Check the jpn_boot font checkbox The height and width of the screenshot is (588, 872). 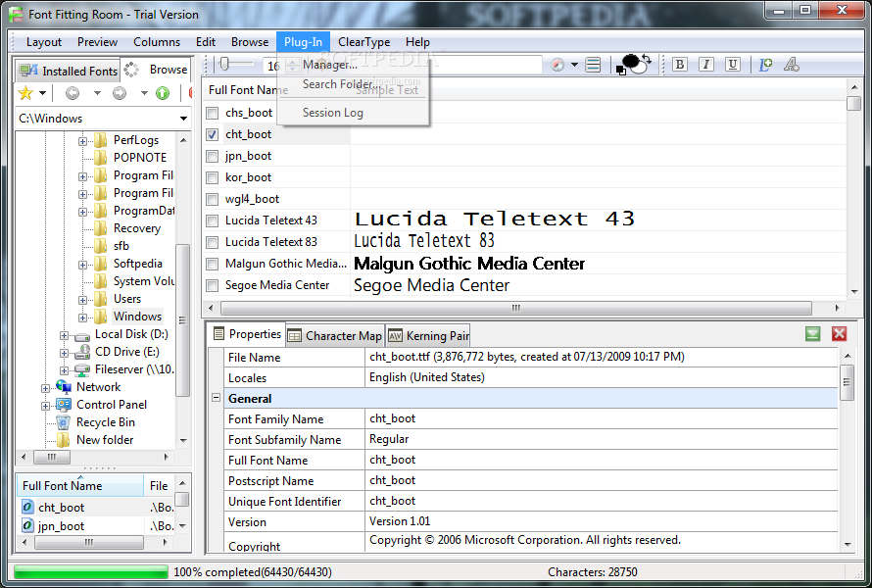point(212,157)
